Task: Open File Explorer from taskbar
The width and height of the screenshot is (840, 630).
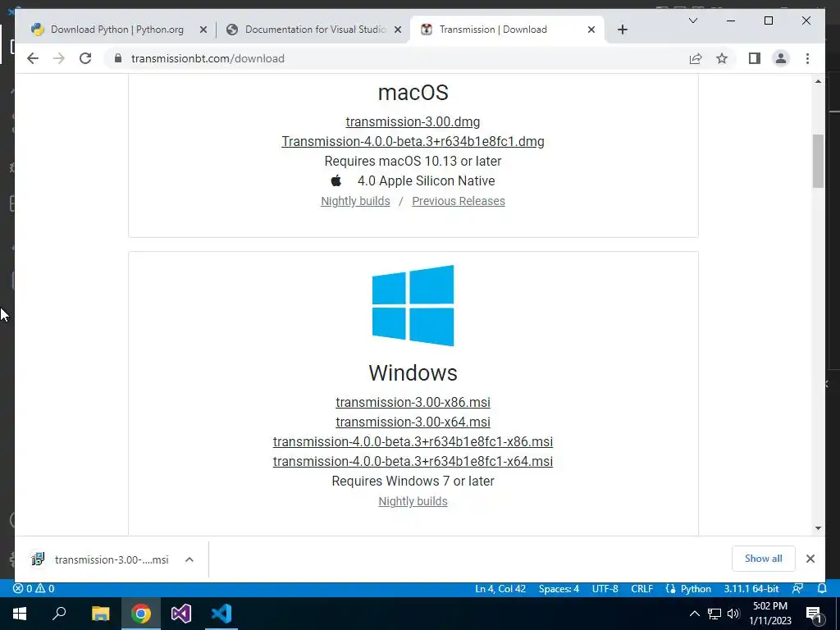Action: tap(100, 614)
